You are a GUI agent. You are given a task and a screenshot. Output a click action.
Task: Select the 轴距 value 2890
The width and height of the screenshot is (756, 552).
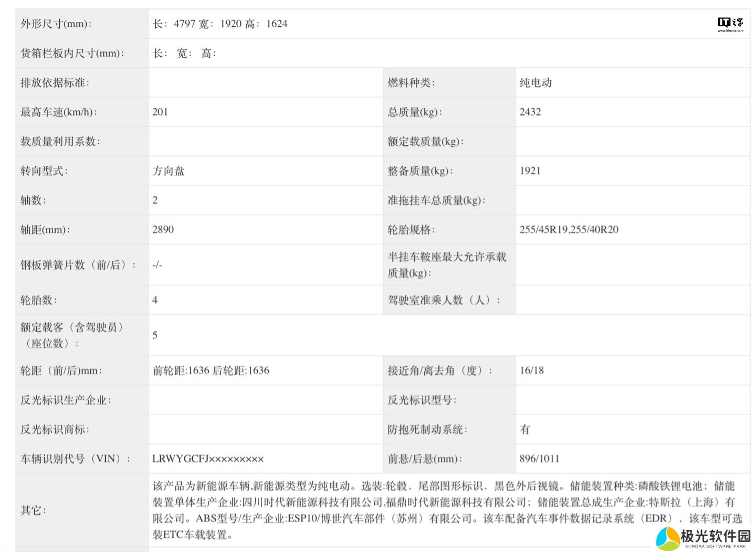(163, 229)
